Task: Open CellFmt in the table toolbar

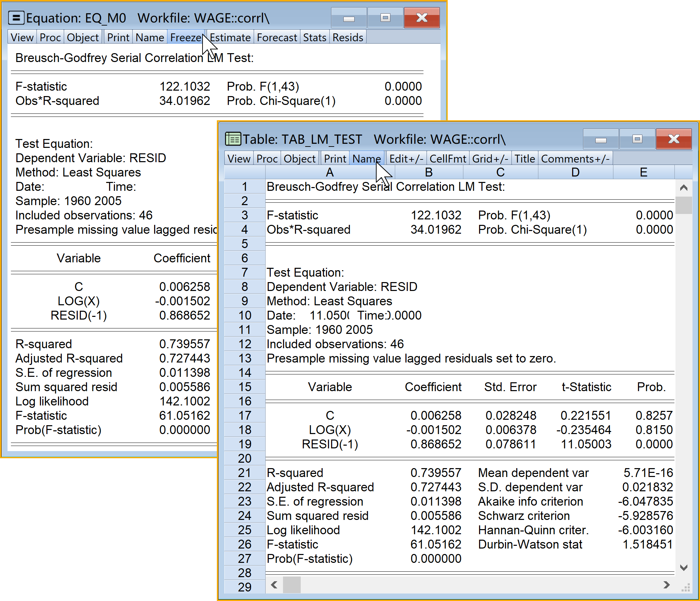Action: tap(447, 159)
